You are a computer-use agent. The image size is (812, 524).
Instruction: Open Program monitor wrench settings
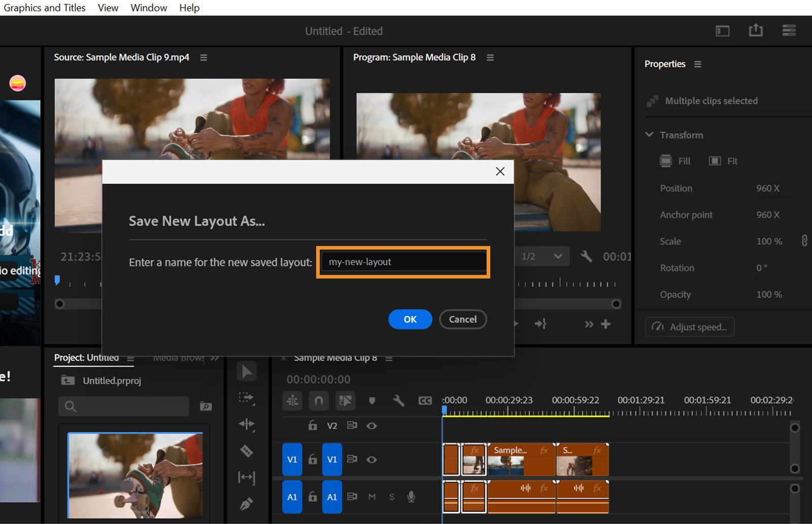(586, 256)
